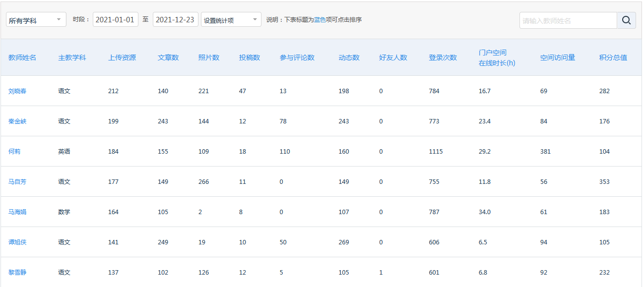The width and height of the screenshot is (644, 287).
Task: Sort by 登录次数 column header
Action: (x=444, y=57)
